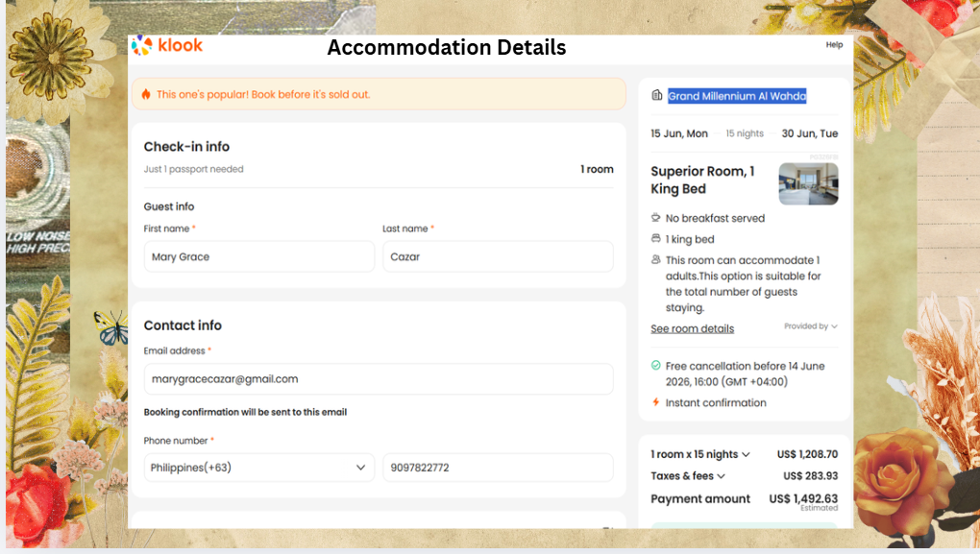
Task: Click the Contact info heading
Action: pyautogui.click(x=183, y=325)
